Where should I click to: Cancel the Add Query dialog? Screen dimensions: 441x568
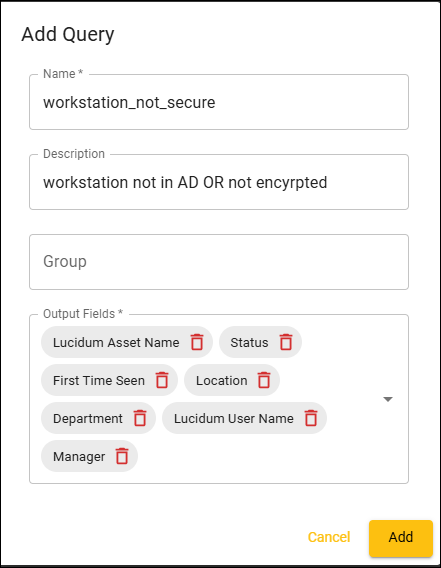tap(329, 537)
